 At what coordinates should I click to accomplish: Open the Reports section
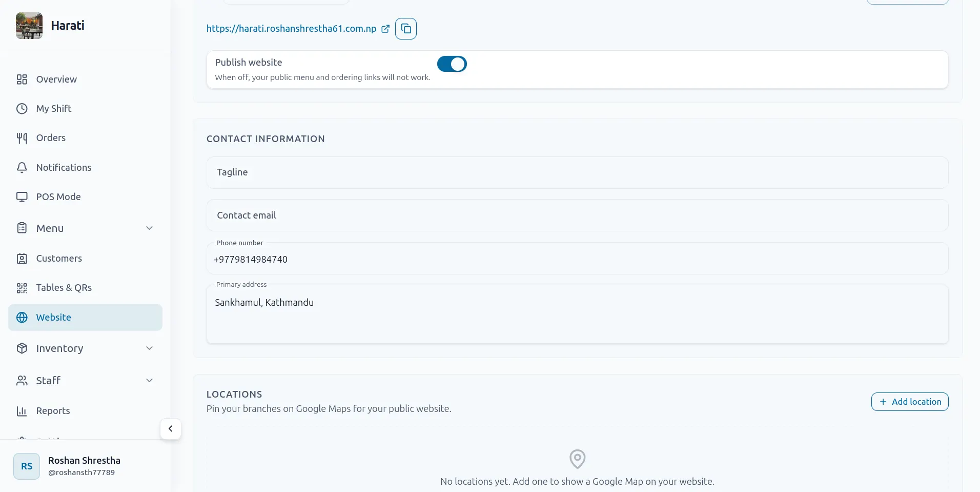point(85,411)
